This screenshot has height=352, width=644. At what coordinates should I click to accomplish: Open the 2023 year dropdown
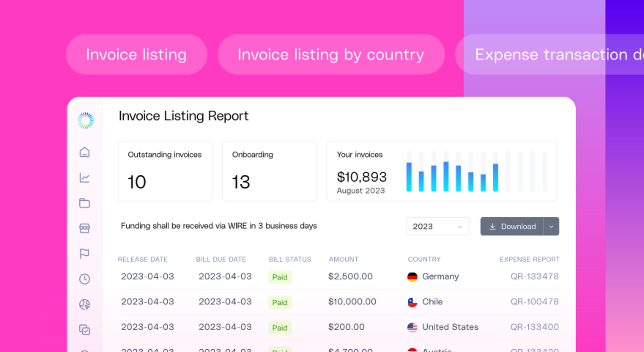[x=438, y=226]
